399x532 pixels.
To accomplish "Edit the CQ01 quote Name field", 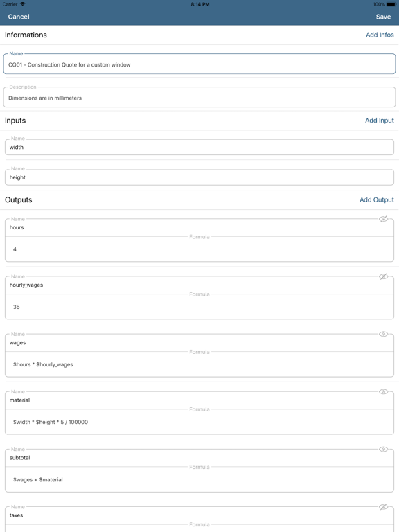I will (199, 64).
